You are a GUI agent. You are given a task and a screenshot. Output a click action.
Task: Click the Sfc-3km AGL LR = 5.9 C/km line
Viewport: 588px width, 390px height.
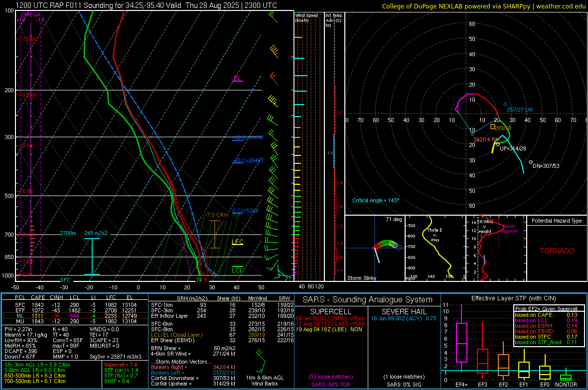tap(37, 365)
